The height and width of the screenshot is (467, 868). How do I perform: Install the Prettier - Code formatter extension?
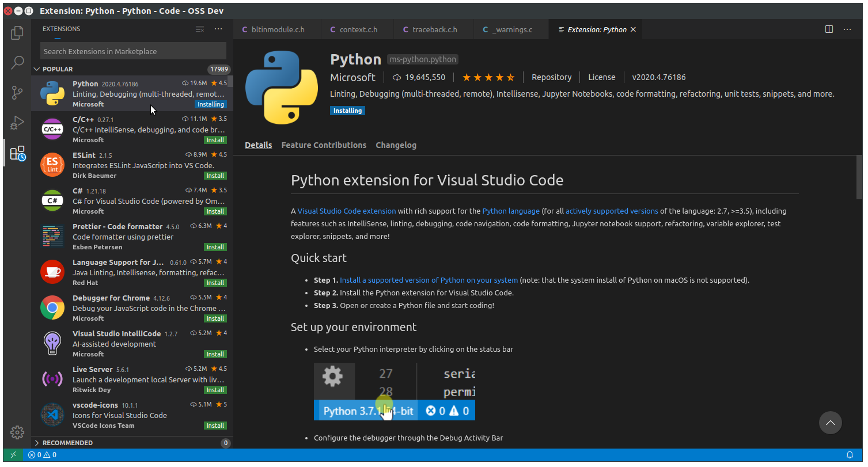pyautogui.click(x=215, y=247)
